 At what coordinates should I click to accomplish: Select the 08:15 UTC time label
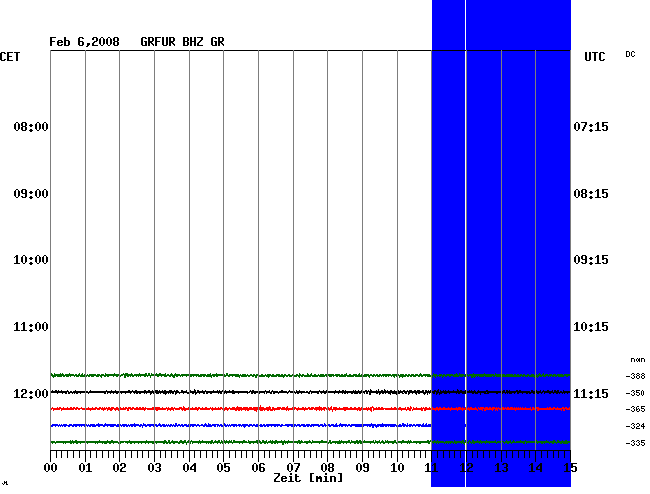pyautogui.click(x=591, y=194)
